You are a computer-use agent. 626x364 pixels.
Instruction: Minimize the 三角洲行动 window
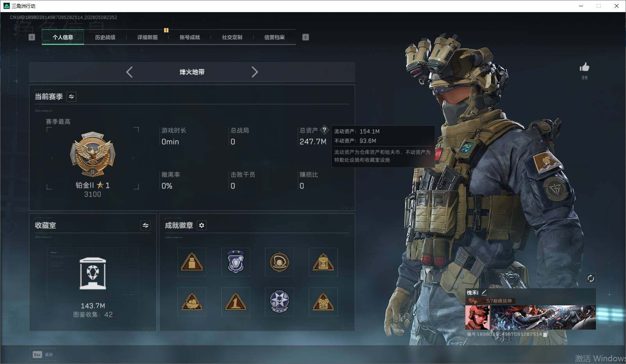tap(581, 6)
